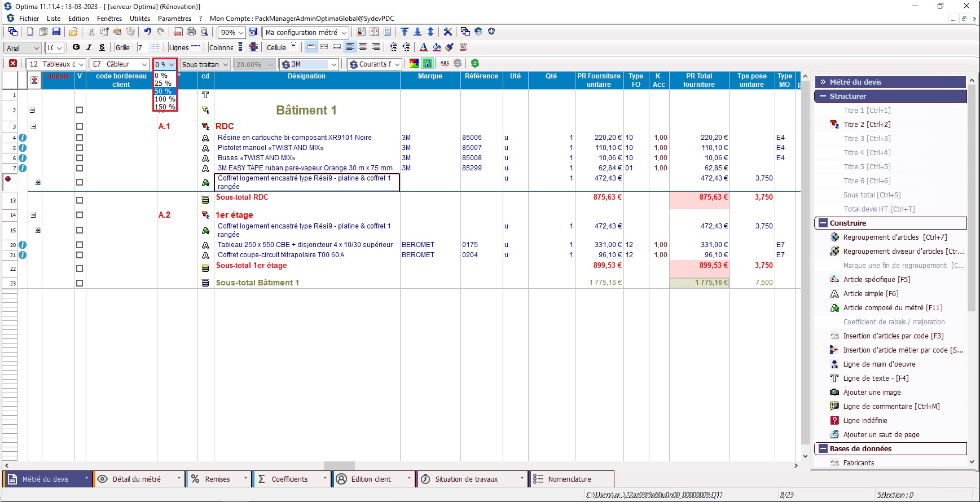The height and width of the screenshot is (502, 980).
Task: Open a file using the folder icon
Action: [73, 32]
